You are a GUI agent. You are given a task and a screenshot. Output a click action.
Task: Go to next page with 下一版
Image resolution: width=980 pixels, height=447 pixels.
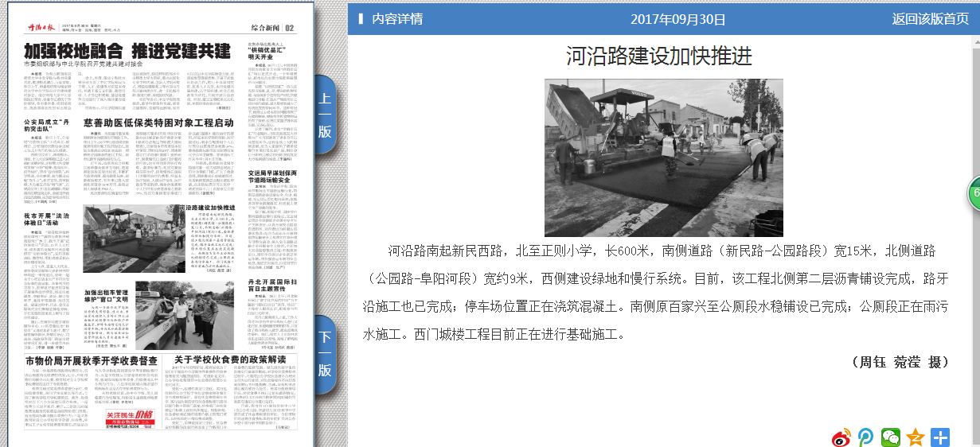pyautogui.click(x=325, y=354)
